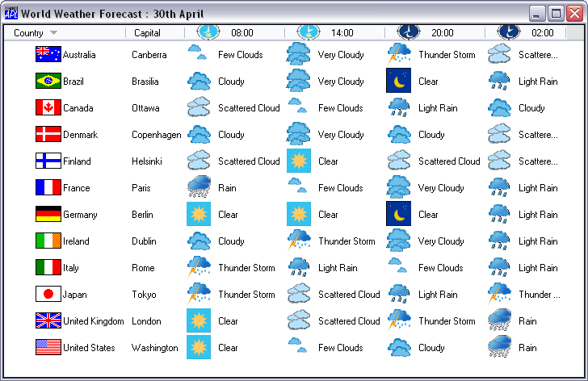Click the 02:00 column header
This screenshot has height=381, width=588.
pyautogui.click(x=542, y=33)
